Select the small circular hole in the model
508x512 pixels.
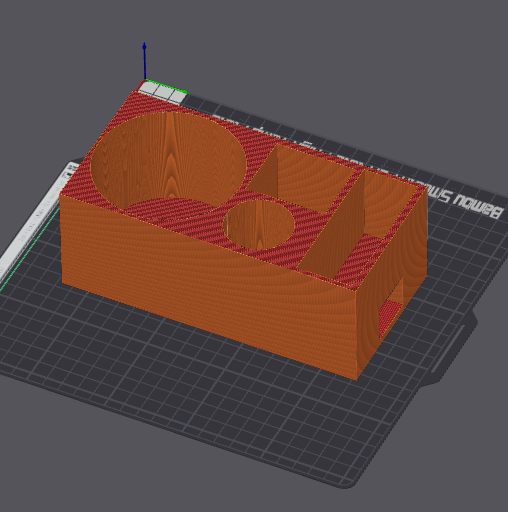click(x=259, y=225)
